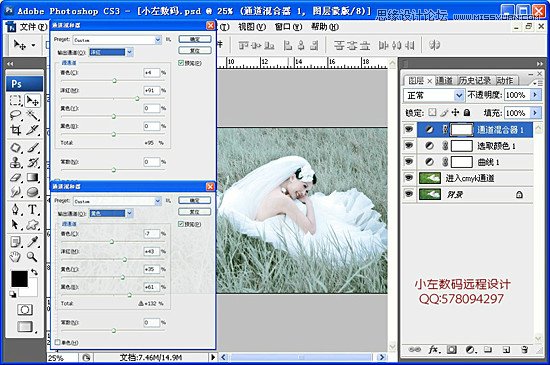This screenshot has width=550, height=365.
Task: Select the History Brush tool
Action: (32, 162)
